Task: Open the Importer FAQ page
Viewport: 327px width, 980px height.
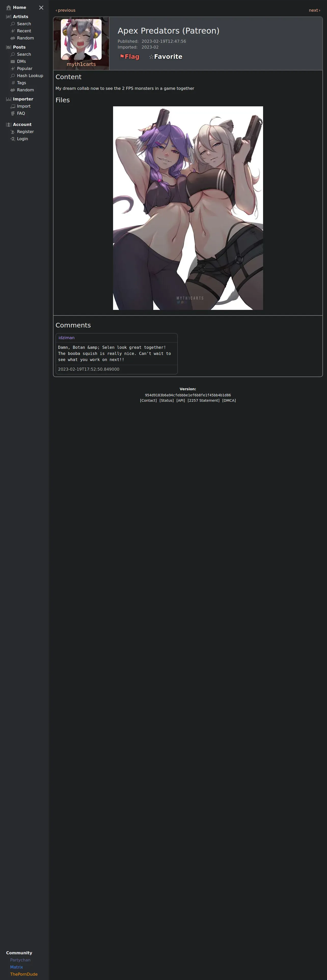Action: 21,113
